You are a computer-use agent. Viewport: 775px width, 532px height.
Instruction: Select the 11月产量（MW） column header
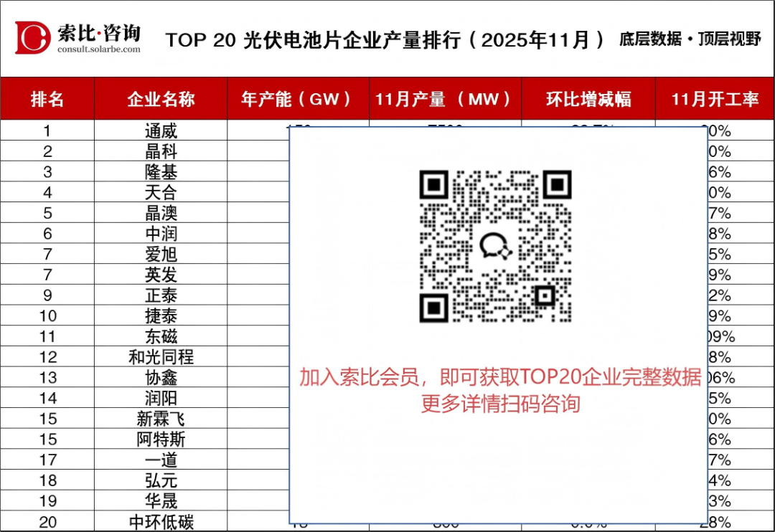coord(444,99)
